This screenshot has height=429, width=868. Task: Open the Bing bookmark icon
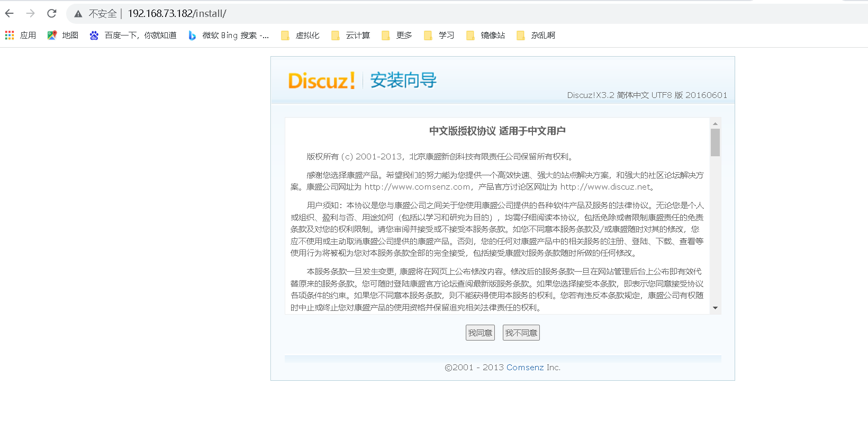pos(192,35)
